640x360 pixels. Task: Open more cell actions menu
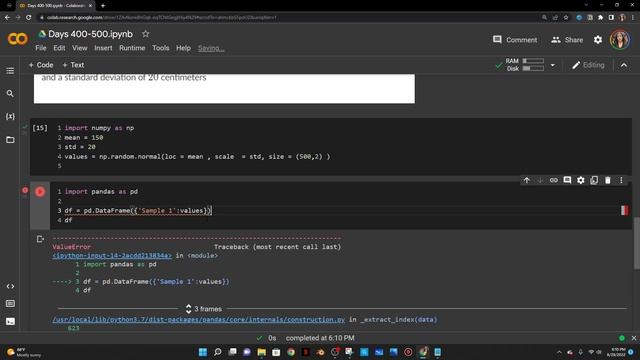point(621,180)
